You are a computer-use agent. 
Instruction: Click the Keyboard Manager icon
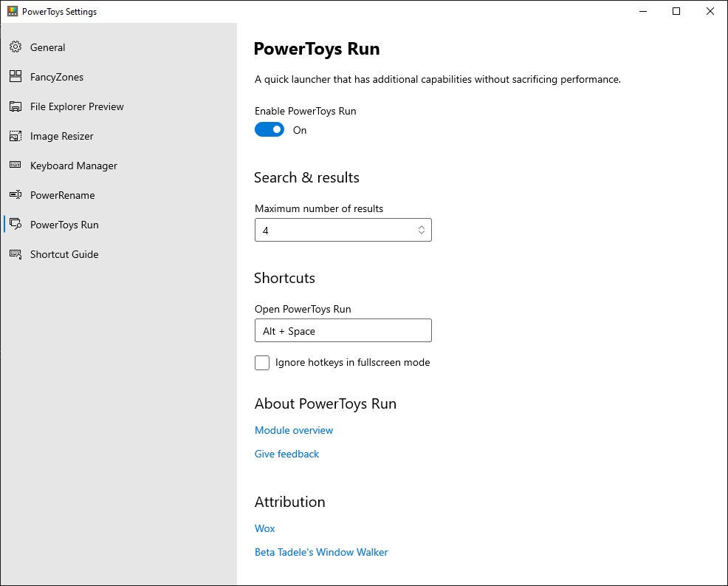pyautogui.click(x=16, y=165)
